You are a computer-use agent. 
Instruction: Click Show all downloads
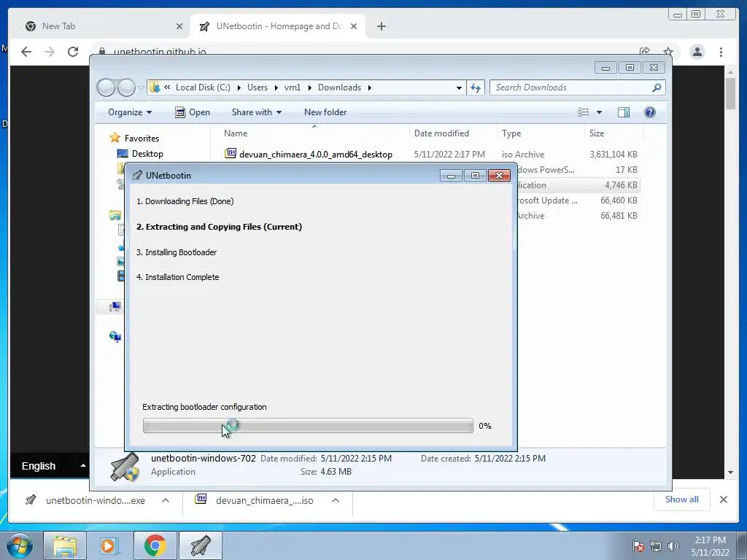point(682,499)
